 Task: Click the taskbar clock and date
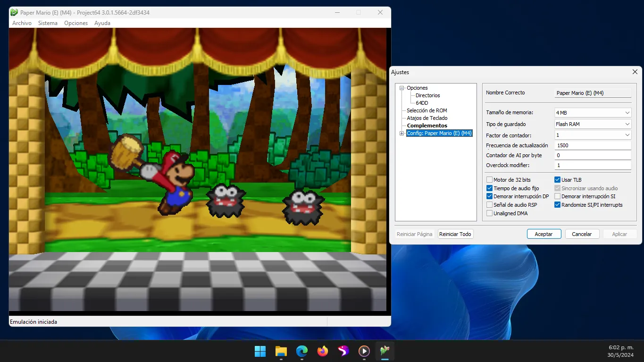pyautogui.click(x=621, y=351)
